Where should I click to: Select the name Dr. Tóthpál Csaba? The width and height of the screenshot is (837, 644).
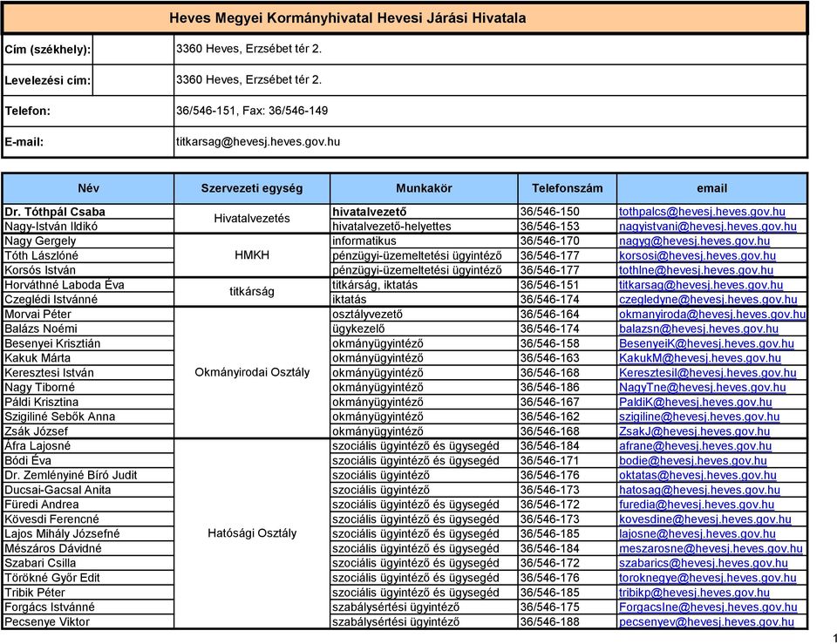(x=55, y=212)
